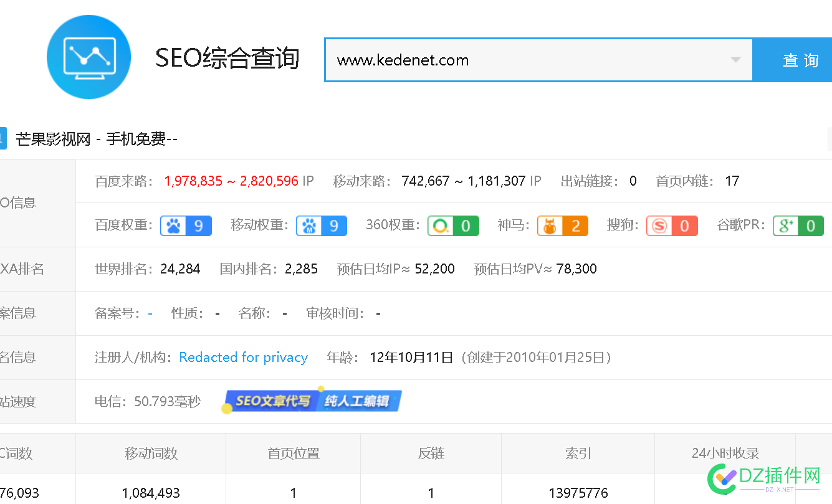Click the 出站链接 value 0
The height and width of the screenshot is (504, 832).
633,181
